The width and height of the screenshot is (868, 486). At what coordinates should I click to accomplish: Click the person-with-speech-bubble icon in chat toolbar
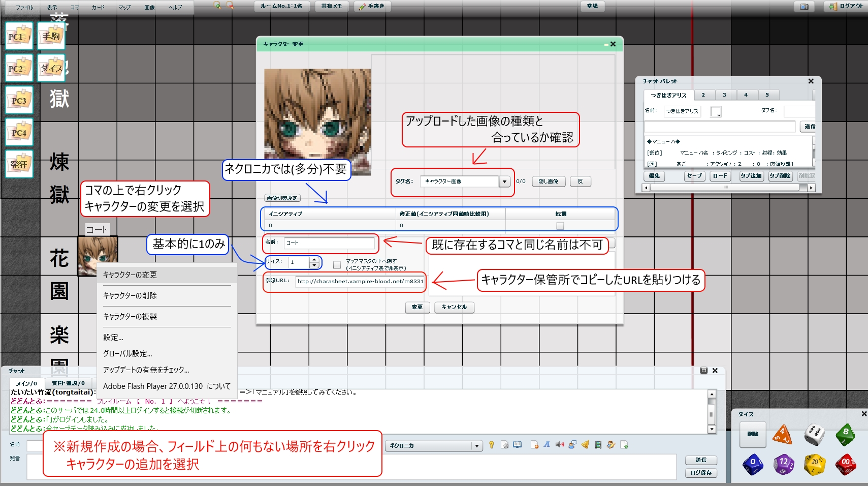pos(572,445)
